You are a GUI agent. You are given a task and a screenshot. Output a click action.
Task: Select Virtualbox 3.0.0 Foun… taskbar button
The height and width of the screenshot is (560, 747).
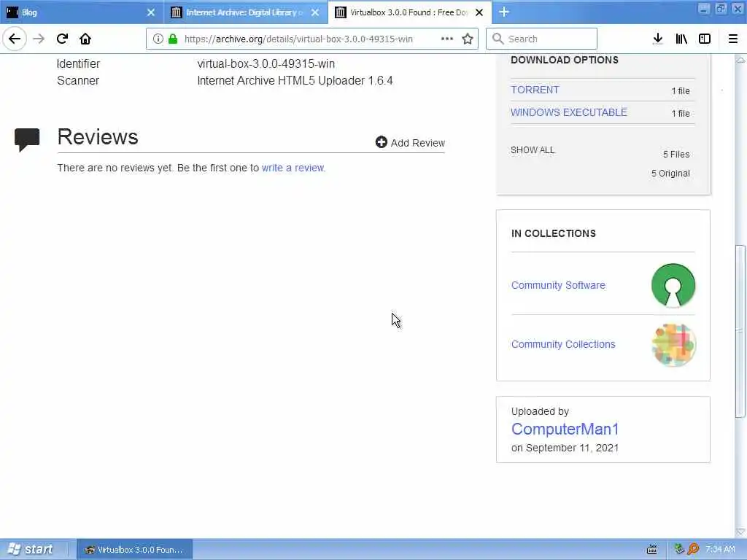[x=135, y=550]
